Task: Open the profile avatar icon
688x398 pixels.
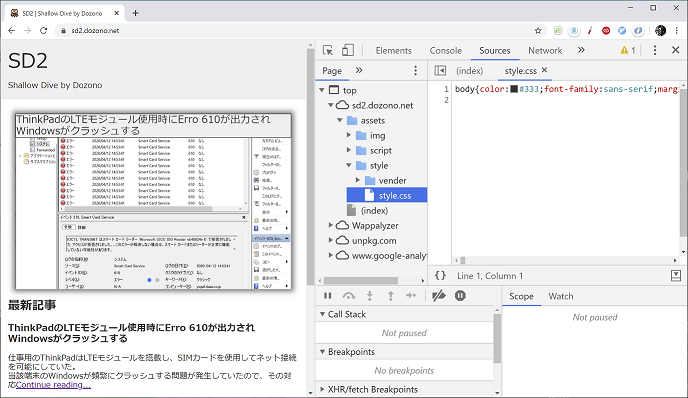Action: (660, 30)
